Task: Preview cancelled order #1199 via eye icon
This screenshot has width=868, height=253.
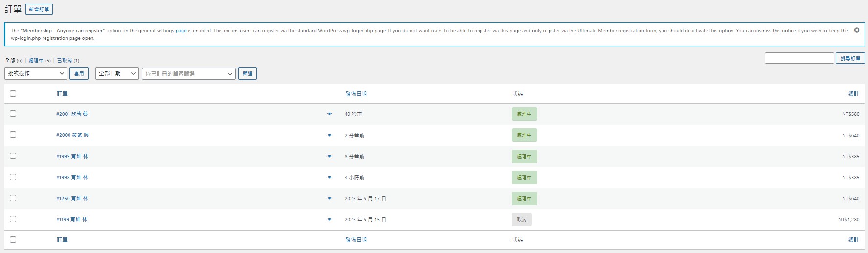Action: 329,220
